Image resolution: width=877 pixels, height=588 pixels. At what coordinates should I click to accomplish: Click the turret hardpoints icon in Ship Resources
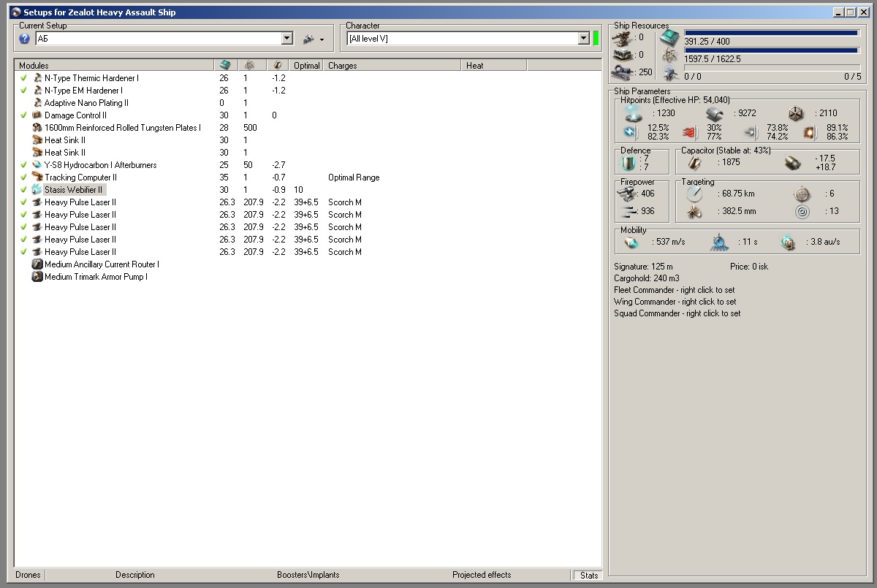[x=622, y=37]
